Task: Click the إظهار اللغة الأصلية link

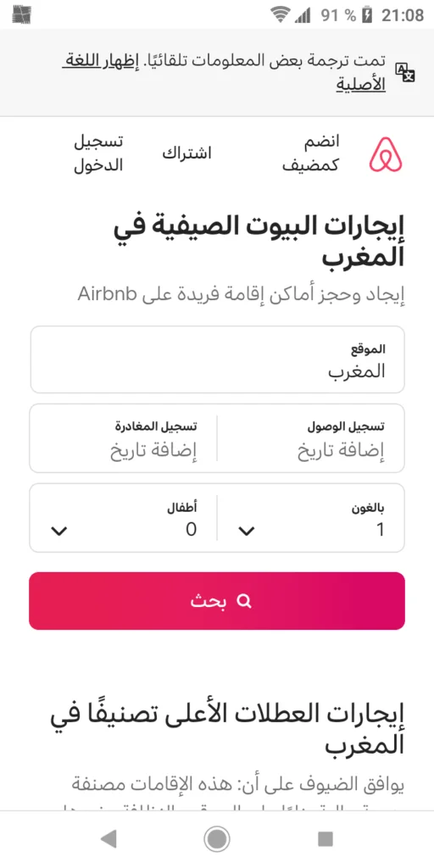Action: tap(221, 72)
